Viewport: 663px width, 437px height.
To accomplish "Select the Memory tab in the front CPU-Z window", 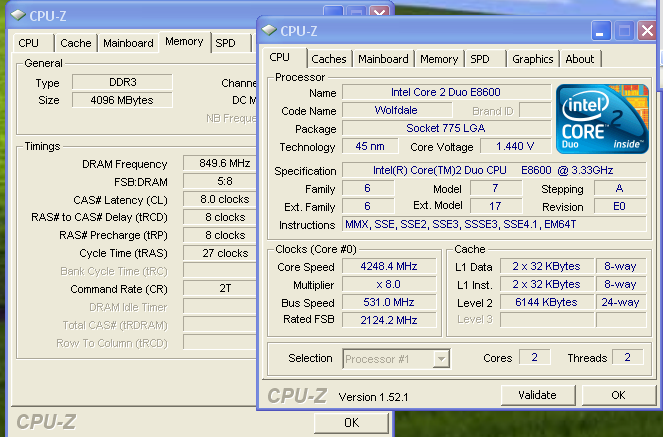I will [x=439, y=59].
